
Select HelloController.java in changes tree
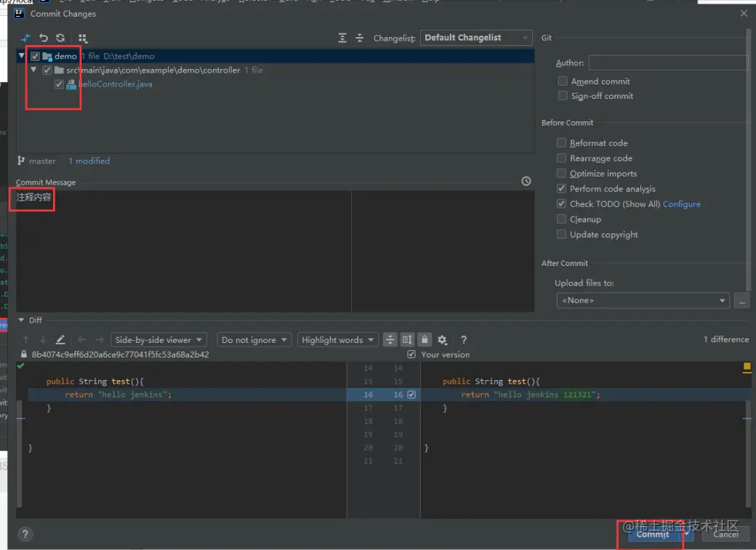point(116,84)
